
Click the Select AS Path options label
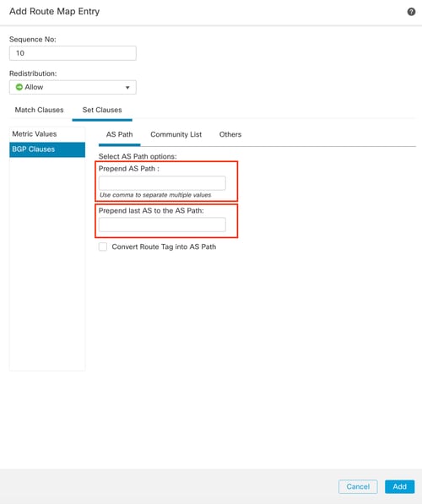pos(138,156)
